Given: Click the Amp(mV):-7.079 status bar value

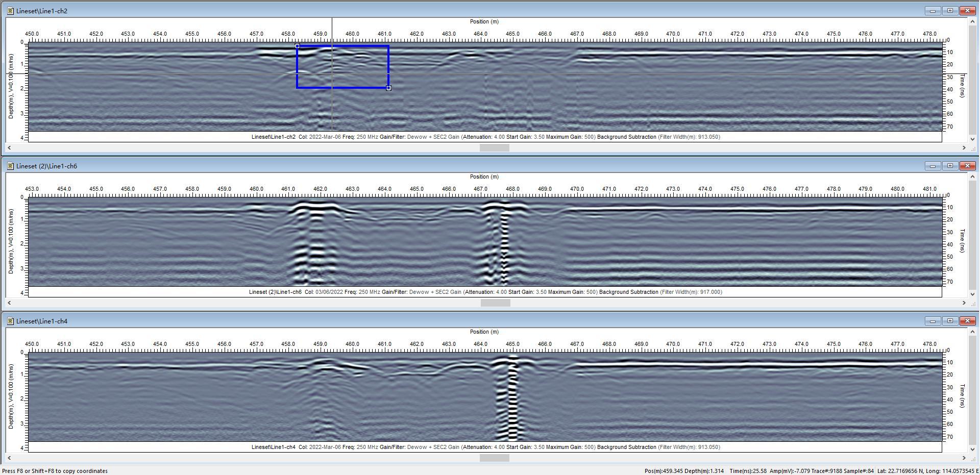Looking at the screenshot, I should pos(790,471).
